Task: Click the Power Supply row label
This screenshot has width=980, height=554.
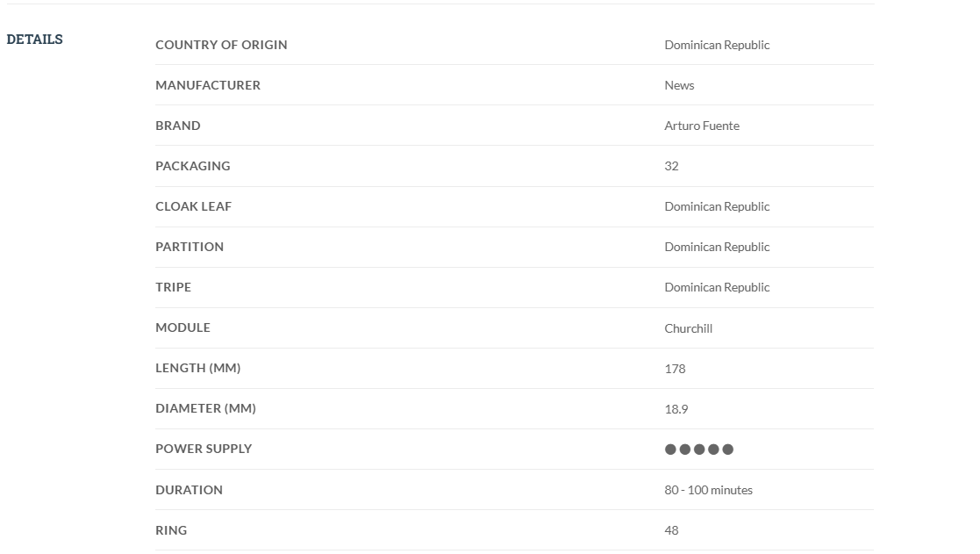Action: click(204, 449)
